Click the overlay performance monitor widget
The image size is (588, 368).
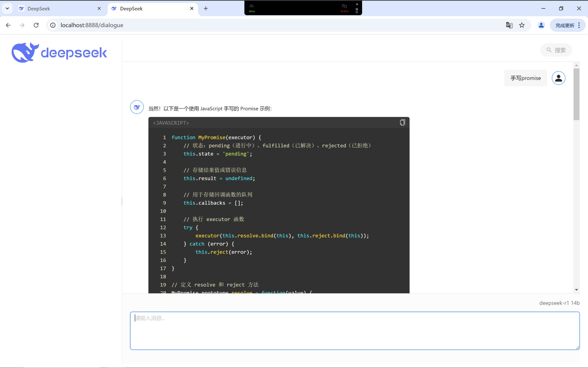303,8
